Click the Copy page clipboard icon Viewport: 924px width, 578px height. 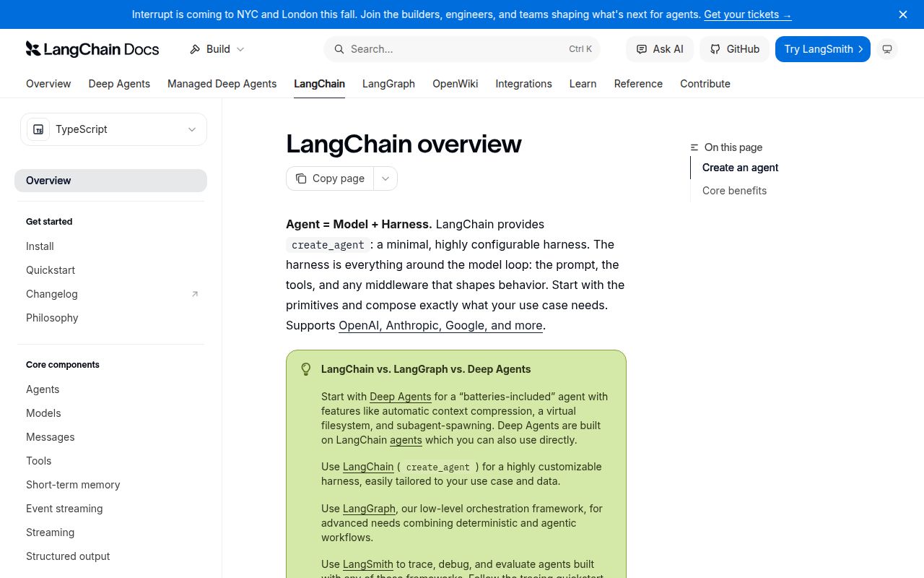click(x=301, y=178)
